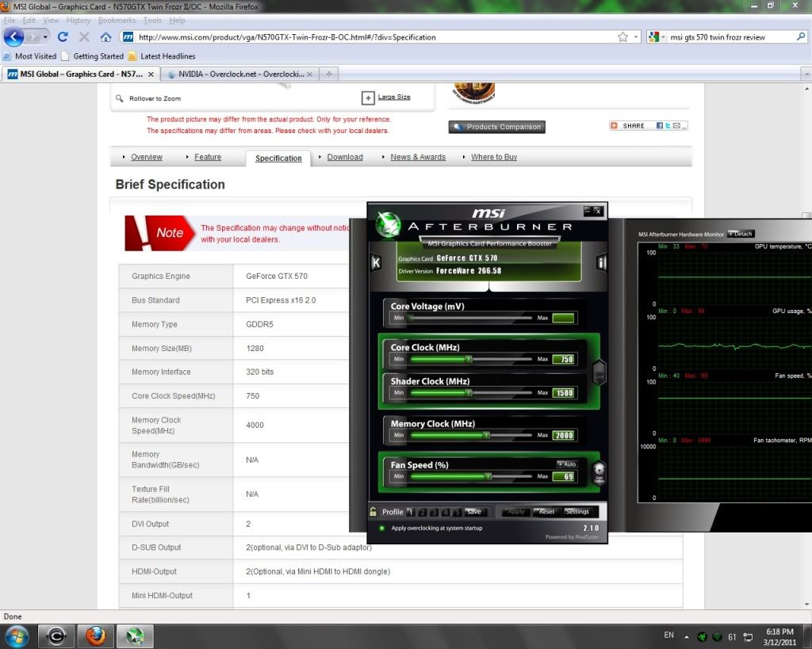Open the Google search engine selector dropdown

tap(657, 36)
